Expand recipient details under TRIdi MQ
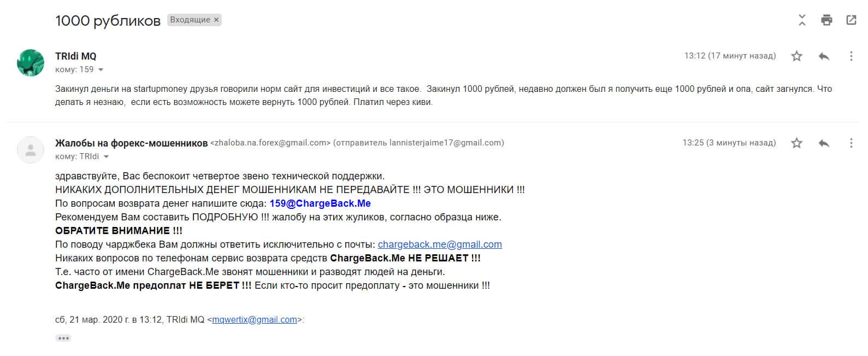Viewport: 868px width, 356px height. point(101,70)
